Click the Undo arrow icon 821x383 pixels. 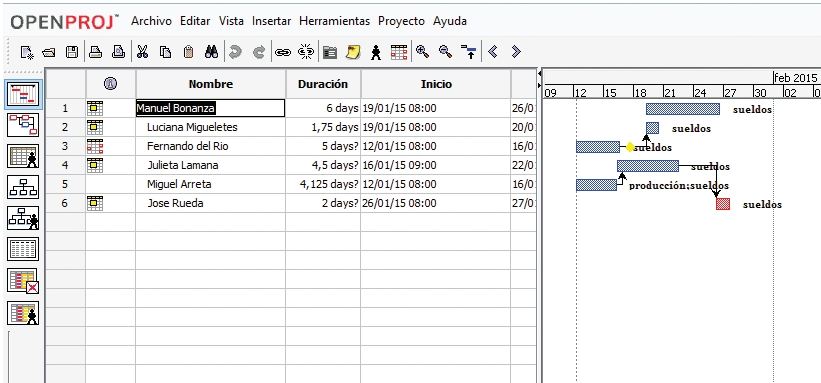(x=236, y=52)
